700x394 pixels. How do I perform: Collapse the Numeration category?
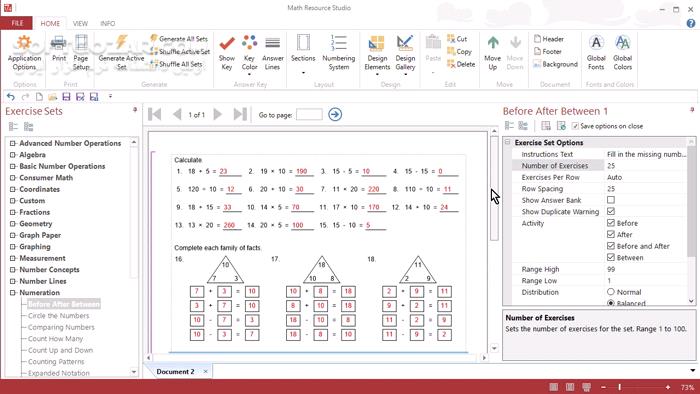coord(12,293)
